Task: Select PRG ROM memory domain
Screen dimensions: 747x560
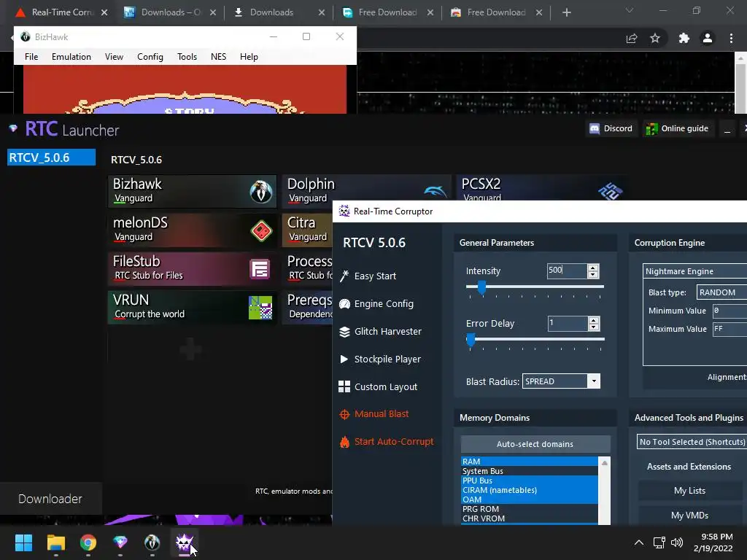Action: [x=530, y=509]
